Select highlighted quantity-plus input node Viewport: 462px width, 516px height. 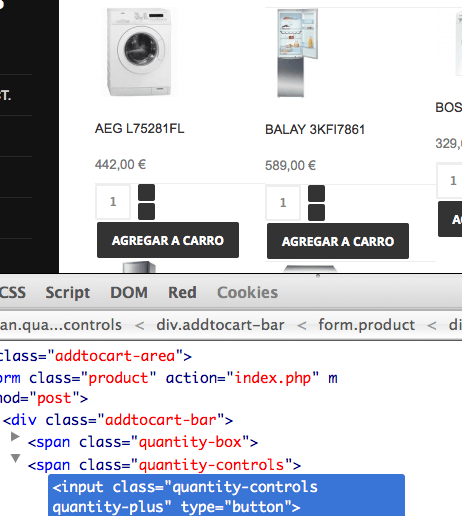coord(227,497)
